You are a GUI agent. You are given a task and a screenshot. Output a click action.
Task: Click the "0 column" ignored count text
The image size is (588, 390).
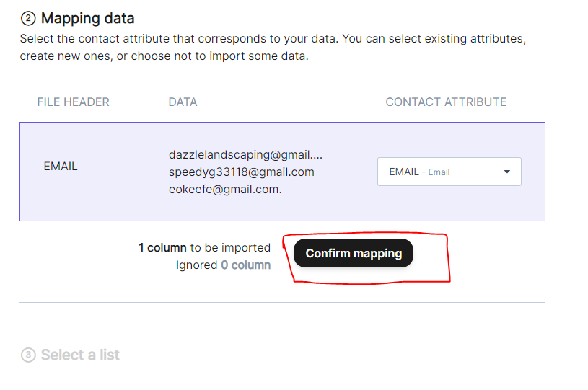point(245,265)
